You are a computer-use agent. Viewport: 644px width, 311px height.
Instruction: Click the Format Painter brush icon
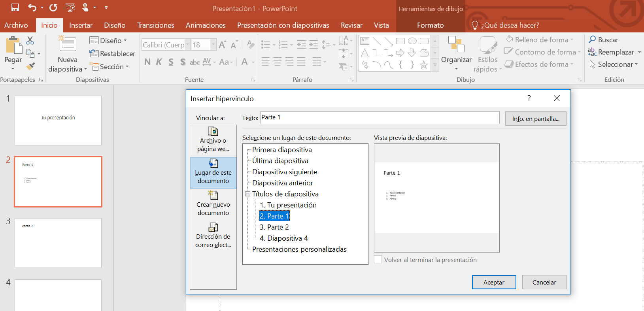(30, 66)
